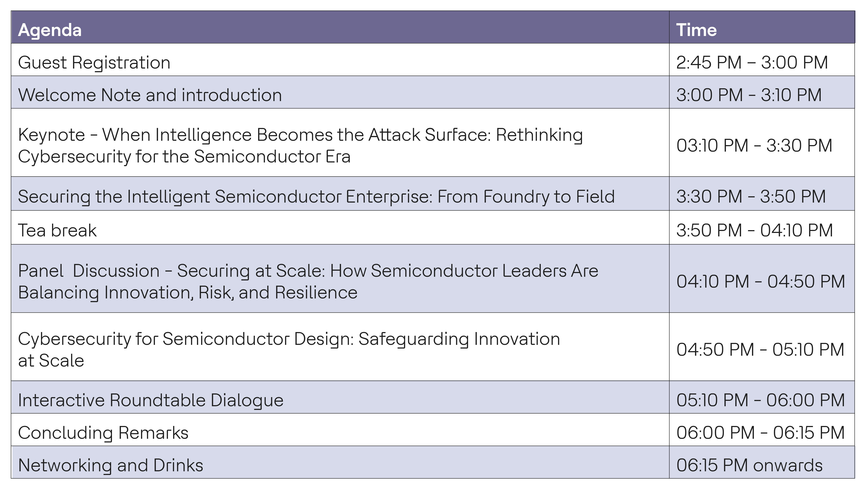Viewport: 868px width, 488px height.
Task: Click the Welcome Note and introduction entry
Action: [150, 95]
